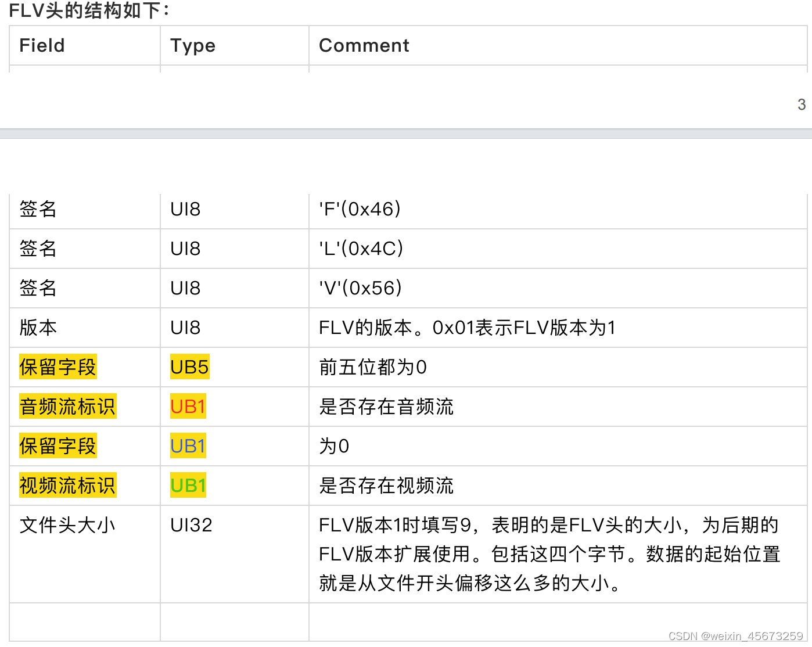Click the page number 3
Viewport: 812px width, 647px height.
802,105
